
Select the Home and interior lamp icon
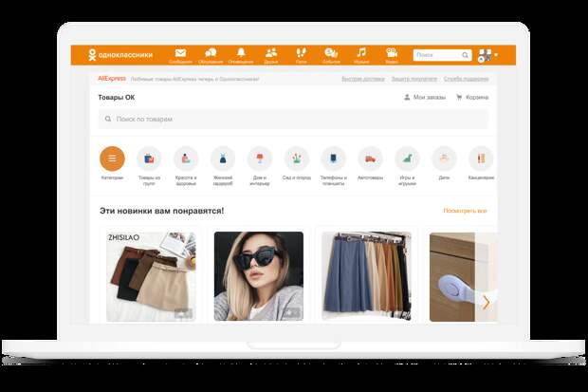point(260,159)
